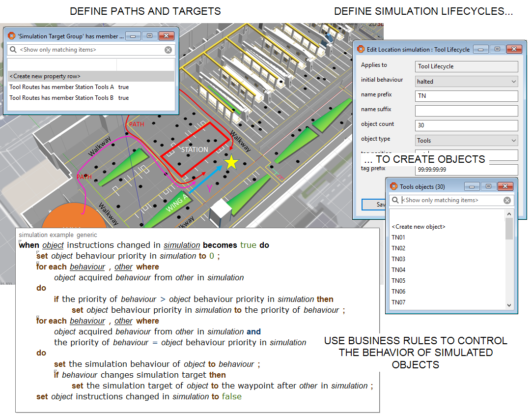Clear filter in Tools objects window
The width and height of the screenshot is (532, 418).
click(507, 200)
